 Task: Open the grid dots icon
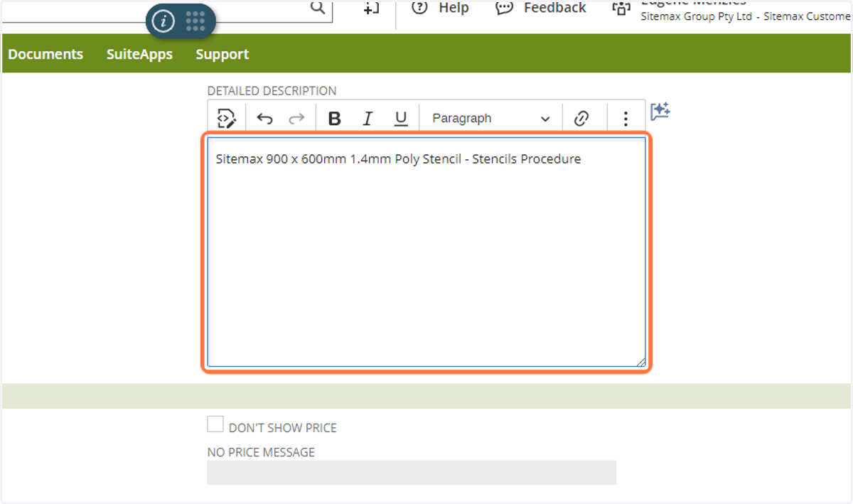click(195, 21)
